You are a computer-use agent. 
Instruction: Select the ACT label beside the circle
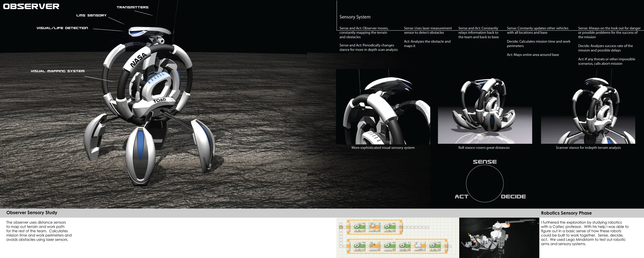click(461, 197)
